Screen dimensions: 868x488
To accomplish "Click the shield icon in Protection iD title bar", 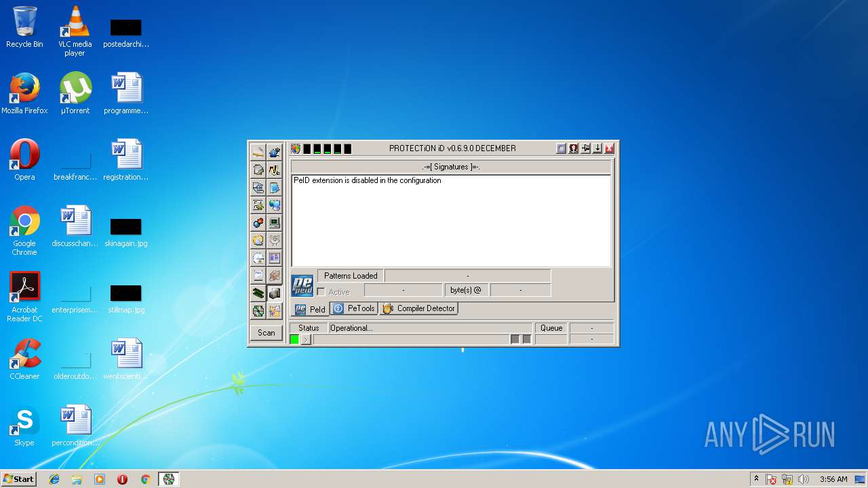I will click(x=296, y=148).
